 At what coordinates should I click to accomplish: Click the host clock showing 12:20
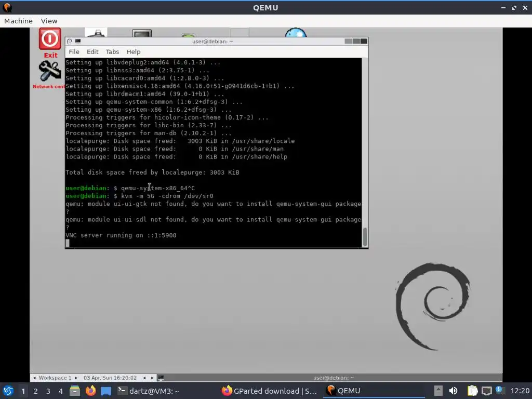(x=520, y=391)
